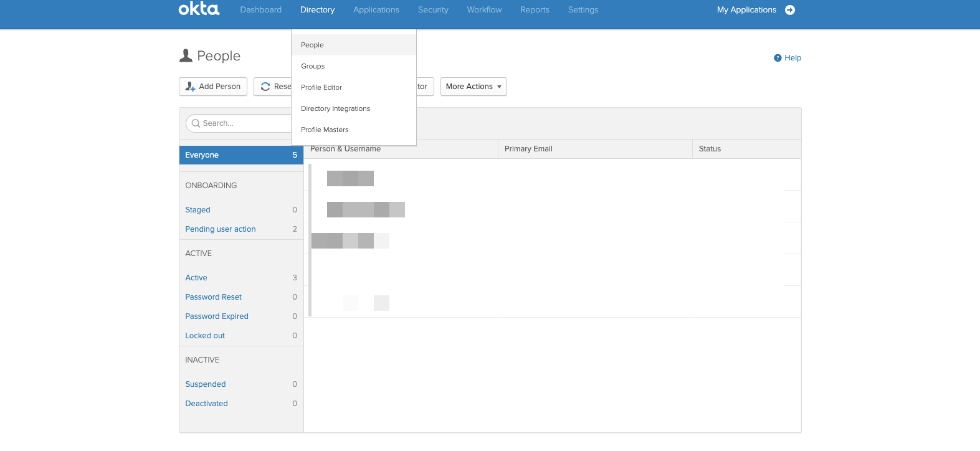Select Profile Masters in the Directory menu
The image size is (980, 451).
[x=325, y=130]
